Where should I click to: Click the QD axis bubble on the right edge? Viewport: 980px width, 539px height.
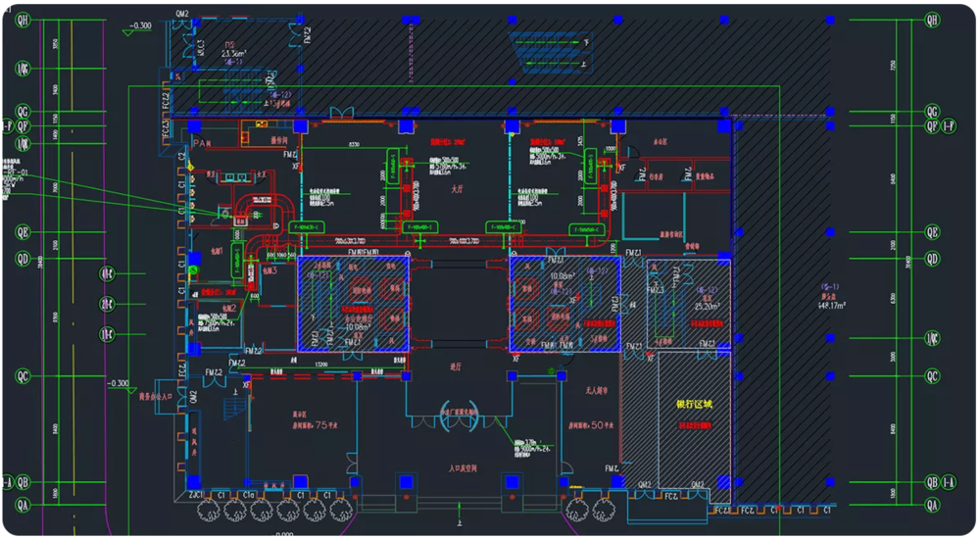click(x=932, y=259)
